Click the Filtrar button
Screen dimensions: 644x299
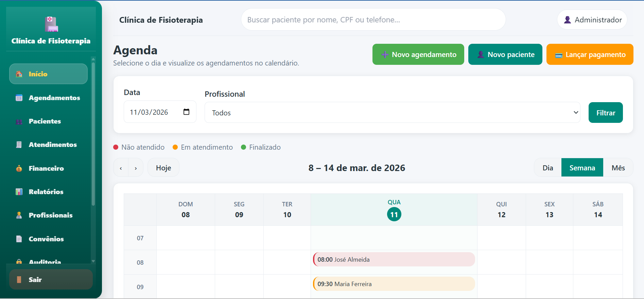[606, 113]
